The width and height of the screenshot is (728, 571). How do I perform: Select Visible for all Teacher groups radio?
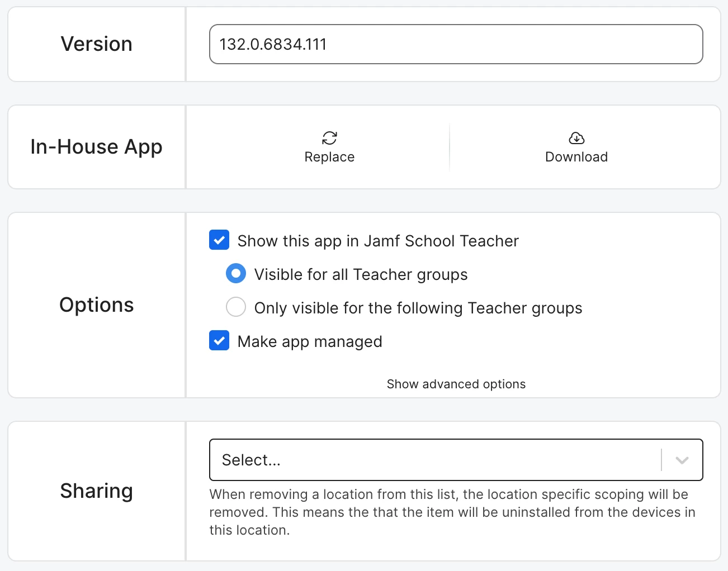[x=236, y=274]
